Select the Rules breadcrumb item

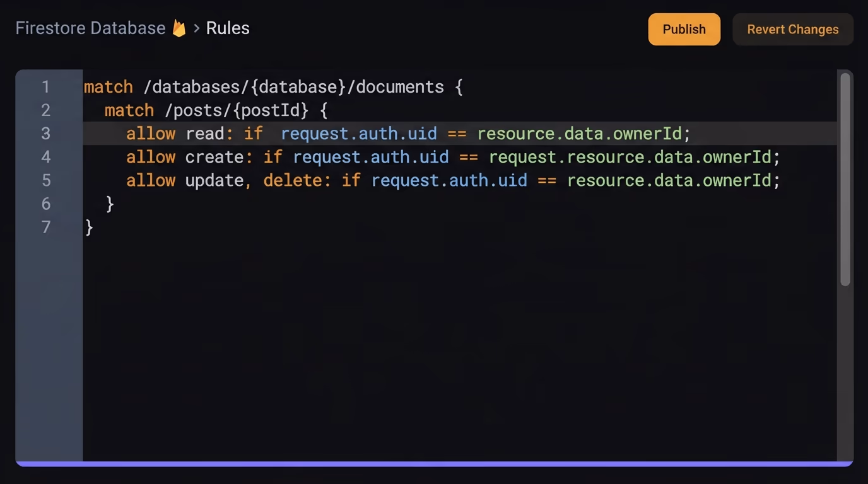tap(228, 28)
